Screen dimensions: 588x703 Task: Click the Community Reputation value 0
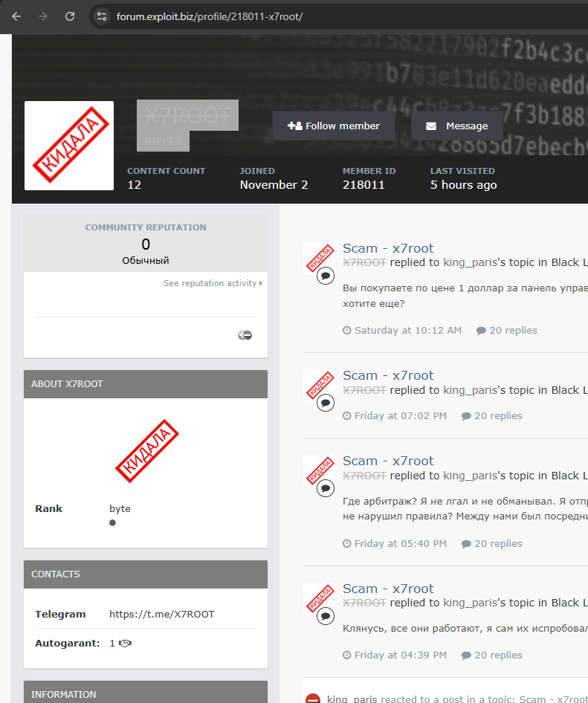(146, 244)
